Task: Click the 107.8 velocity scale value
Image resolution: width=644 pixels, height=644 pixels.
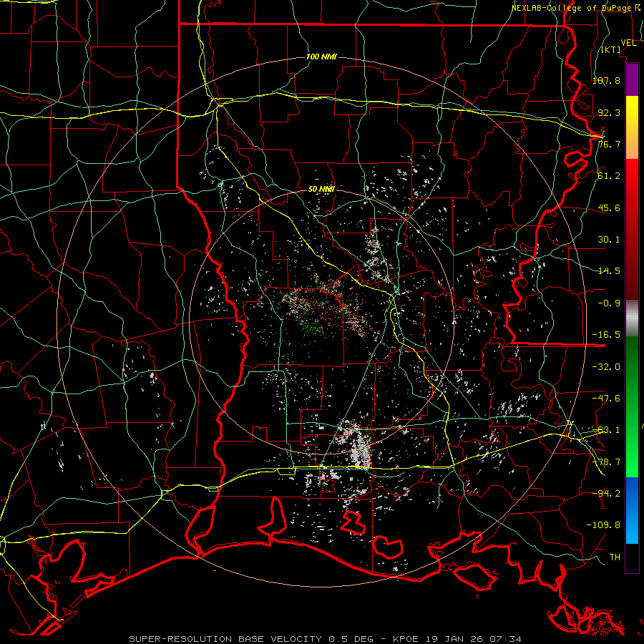Action: pos(606,80)
